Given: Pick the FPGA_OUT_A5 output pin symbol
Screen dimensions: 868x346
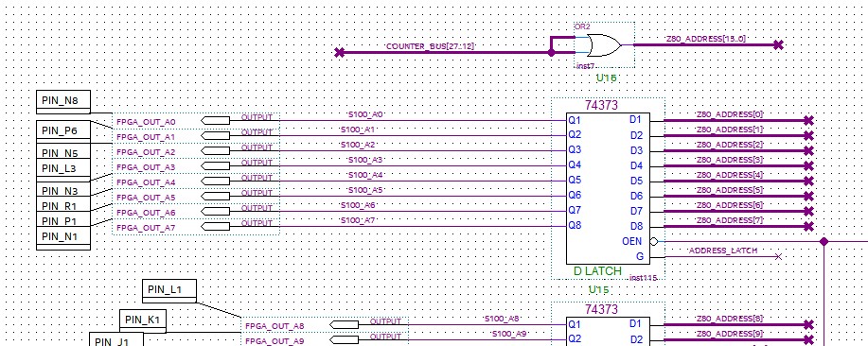Looking at the screenshot, I should pos(215,197).
